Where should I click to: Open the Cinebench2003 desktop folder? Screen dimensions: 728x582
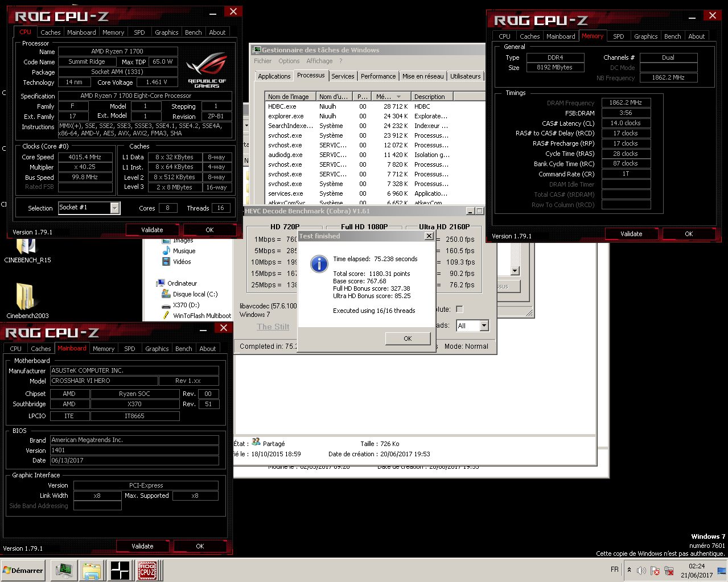(27, 302)
